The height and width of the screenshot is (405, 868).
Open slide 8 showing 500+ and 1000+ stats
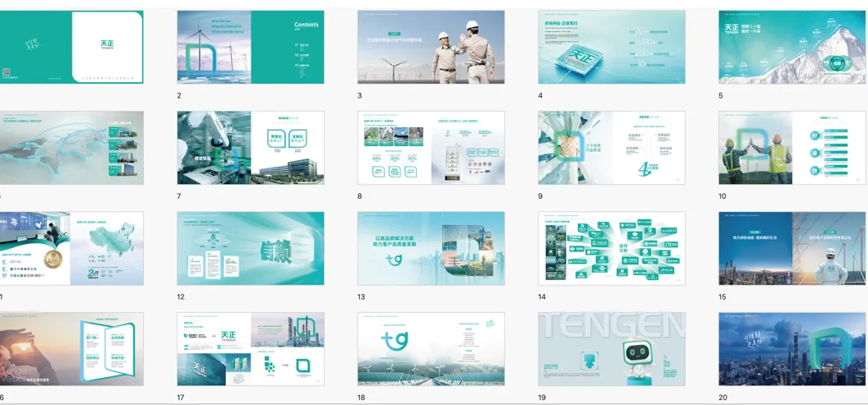point(432,148)
